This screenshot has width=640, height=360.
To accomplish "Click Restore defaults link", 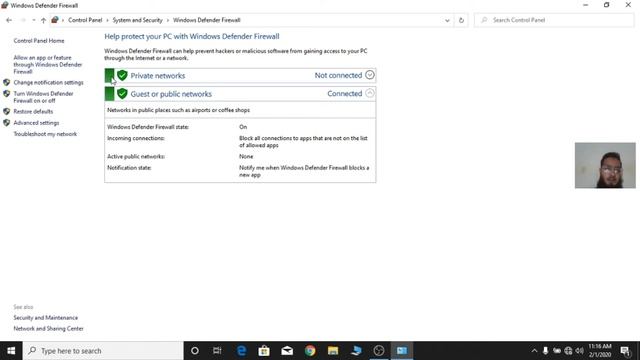I will click(33, 111).
